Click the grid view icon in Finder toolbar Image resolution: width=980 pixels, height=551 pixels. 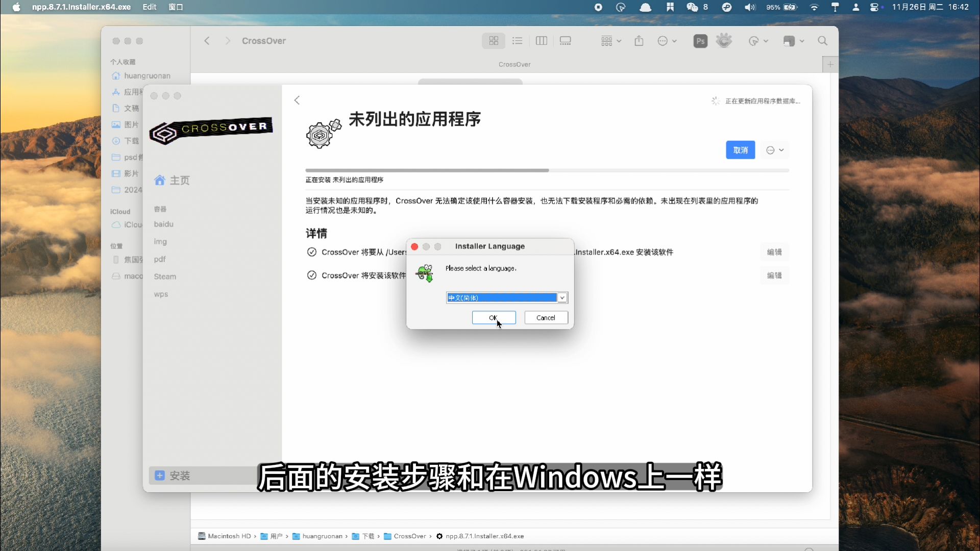(494, 40)
